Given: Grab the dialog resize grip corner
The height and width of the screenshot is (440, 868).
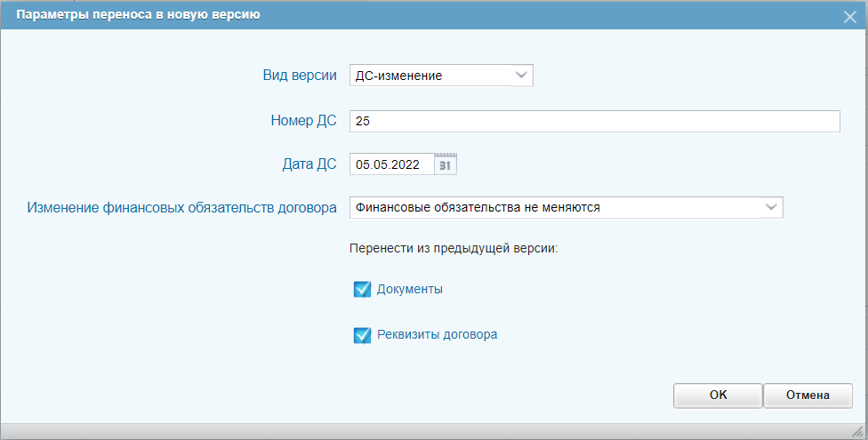Looking at the screenshot, I should pyautogui.click(x=857, y=430).
